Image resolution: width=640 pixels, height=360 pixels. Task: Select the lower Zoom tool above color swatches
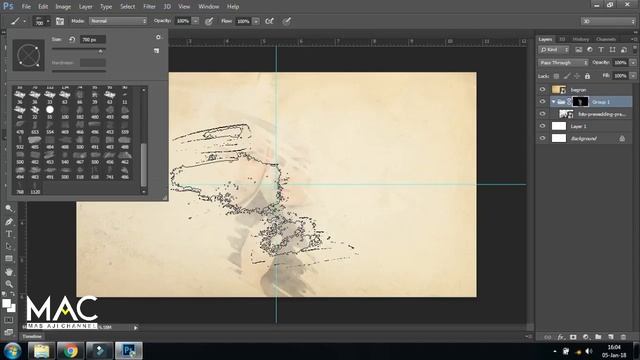tap(9, 284)
